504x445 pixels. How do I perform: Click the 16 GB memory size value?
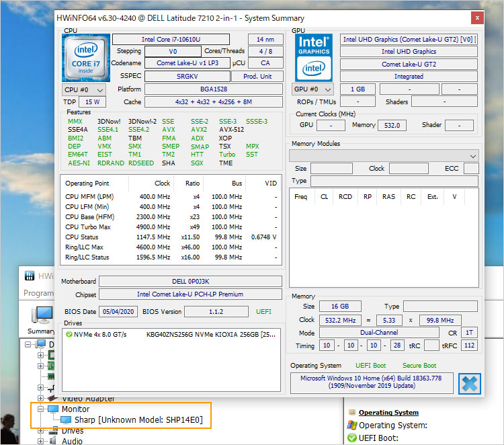click(340, 306)
